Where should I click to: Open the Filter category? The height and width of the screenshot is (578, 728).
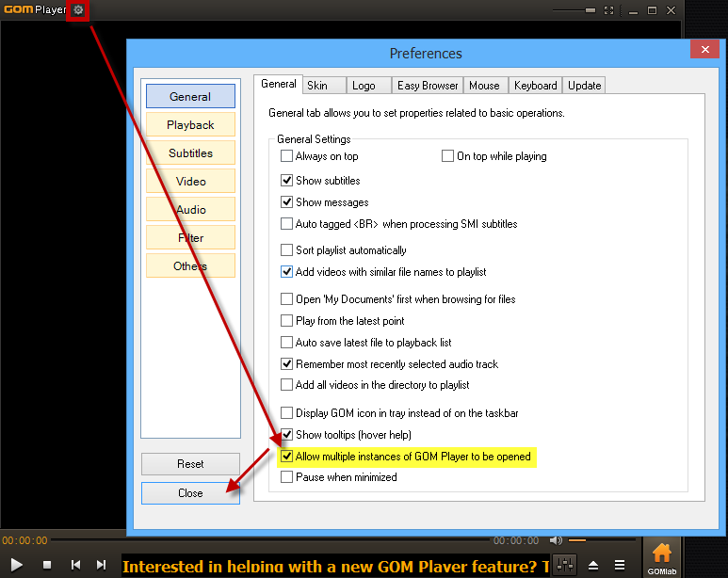pyautogui.click(x=190, y=238)
